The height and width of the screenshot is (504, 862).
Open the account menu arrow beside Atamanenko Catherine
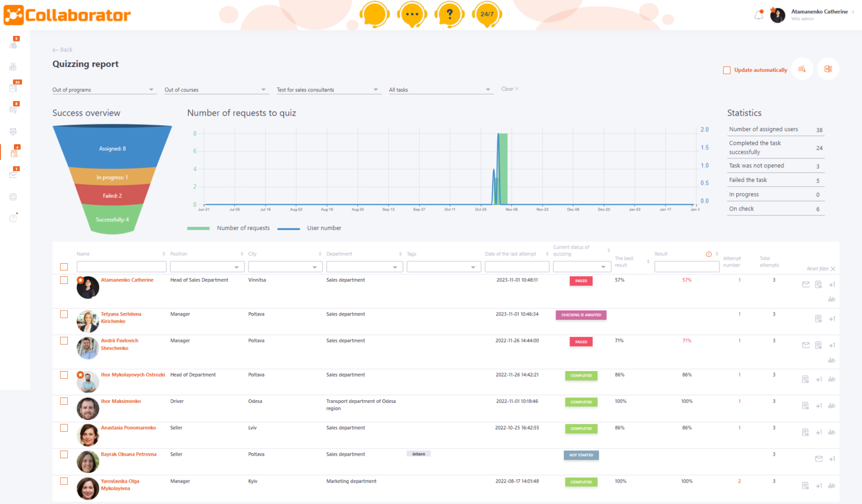(853, 12)
